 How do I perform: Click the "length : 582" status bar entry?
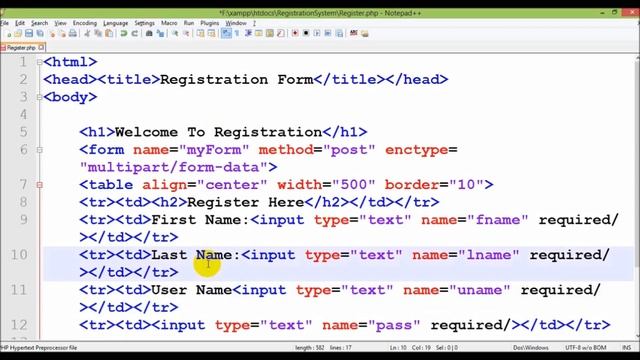coord(309,348)
